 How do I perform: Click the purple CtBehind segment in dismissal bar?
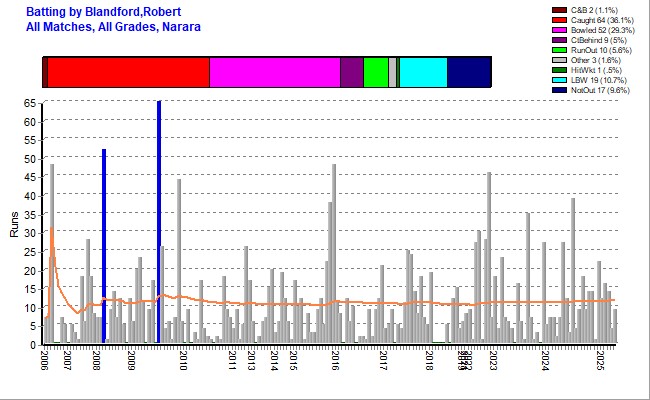[x=351, y=73]
